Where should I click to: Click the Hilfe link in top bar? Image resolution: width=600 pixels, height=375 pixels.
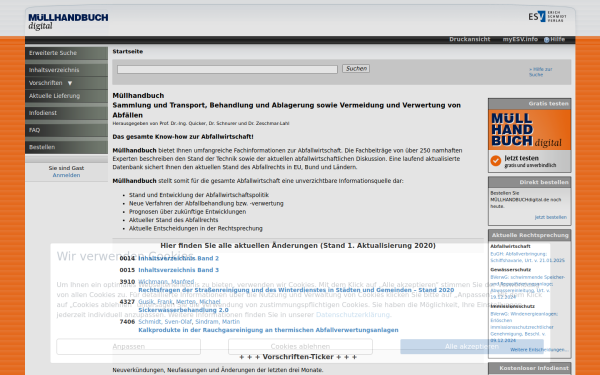click(x=558, y=39)
